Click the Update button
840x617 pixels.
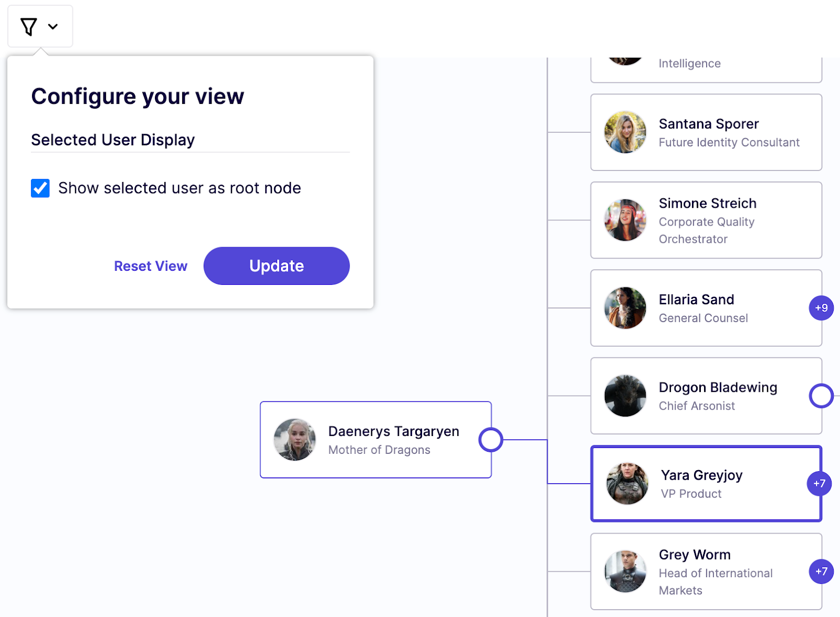pyautogui.click(x=277, y=266)
